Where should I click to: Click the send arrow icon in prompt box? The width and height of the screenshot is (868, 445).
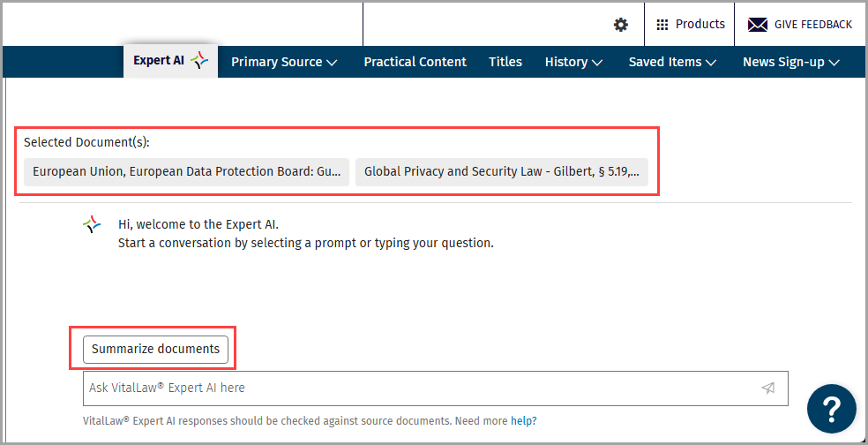click(767, 388)
